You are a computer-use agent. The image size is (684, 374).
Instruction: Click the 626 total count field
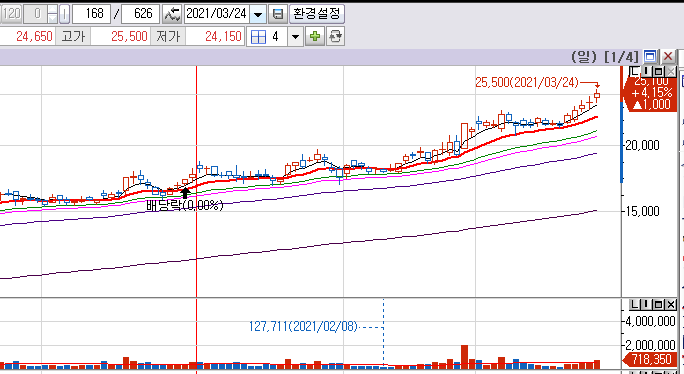coord(140,14)
